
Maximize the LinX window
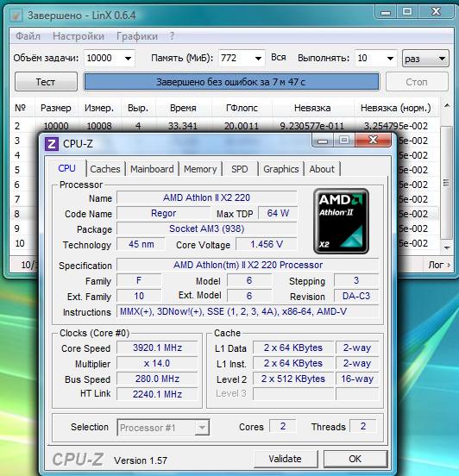[407, 12]
